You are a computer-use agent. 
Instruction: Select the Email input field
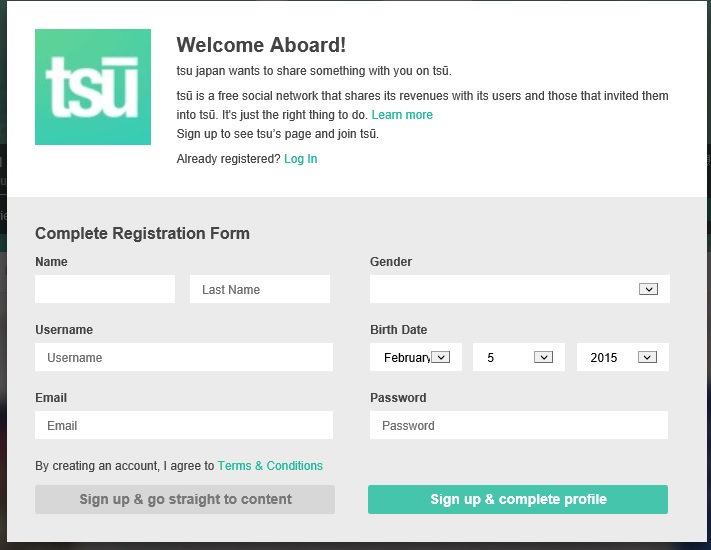click(x=184, y=425)
